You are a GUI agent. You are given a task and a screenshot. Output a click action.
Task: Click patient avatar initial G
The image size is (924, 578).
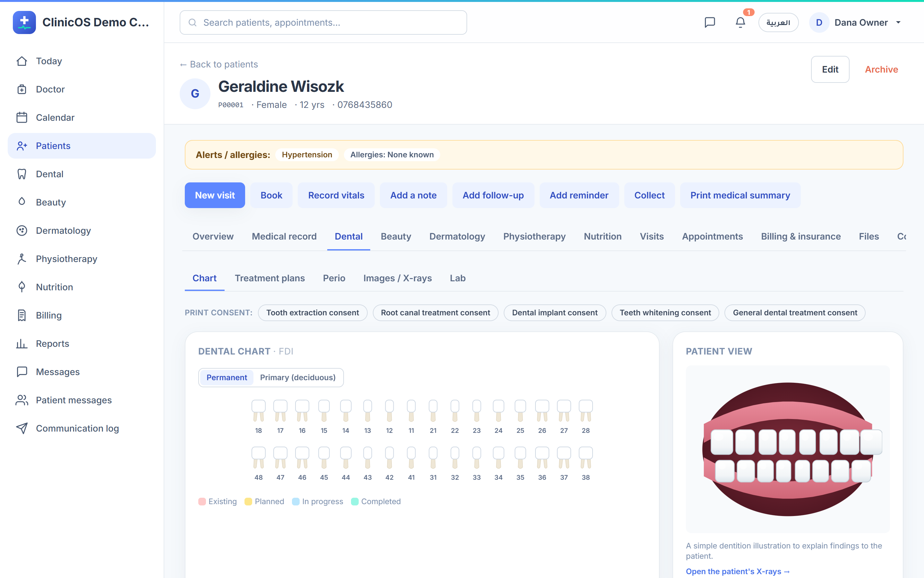pyautogui.click(x=195, y=94)
